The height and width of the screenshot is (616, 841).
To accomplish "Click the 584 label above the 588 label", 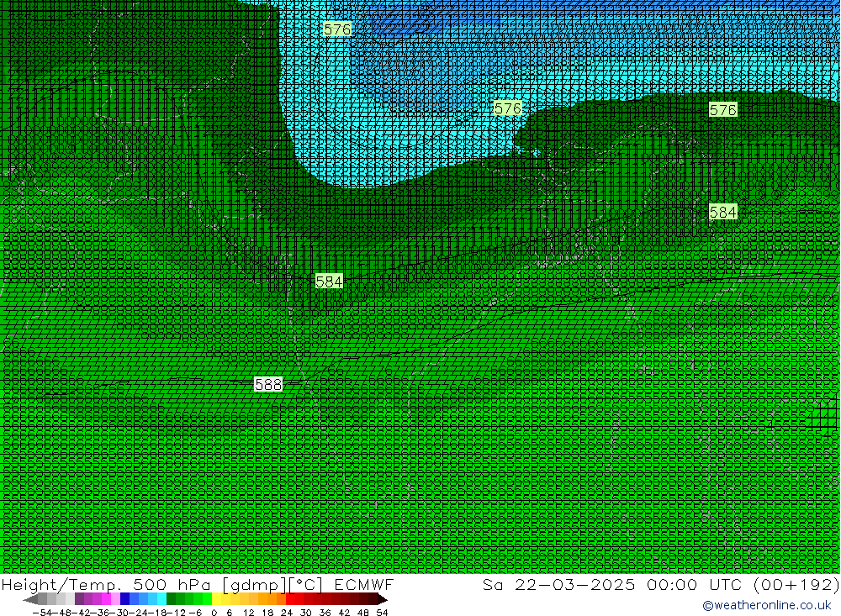I will 329,282.
